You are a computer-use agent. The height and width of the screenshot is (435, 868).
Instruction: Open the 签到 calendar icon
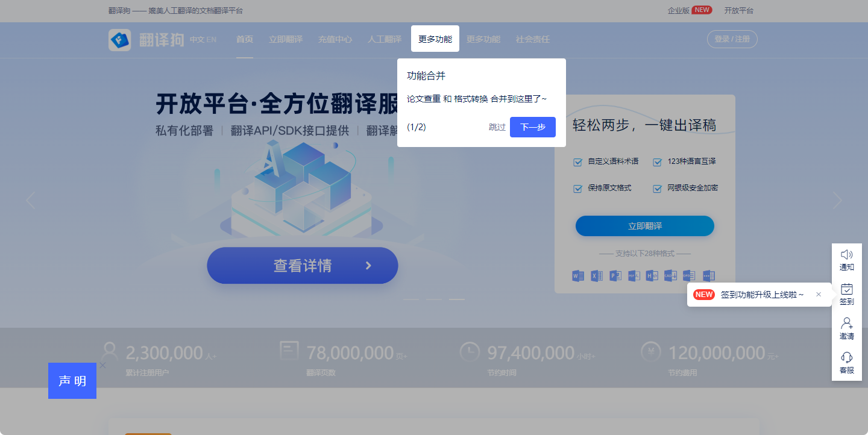click(x=847, y=289)
